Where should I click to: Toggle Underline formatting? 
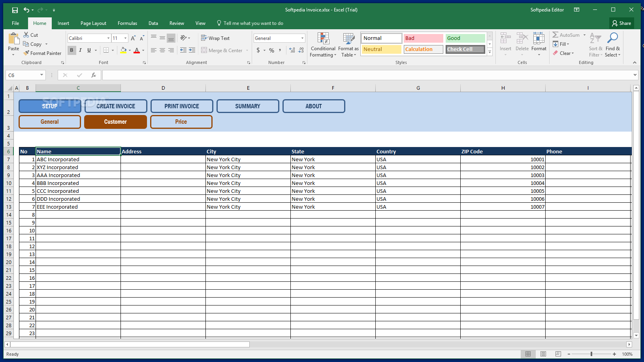coord(89,50)
